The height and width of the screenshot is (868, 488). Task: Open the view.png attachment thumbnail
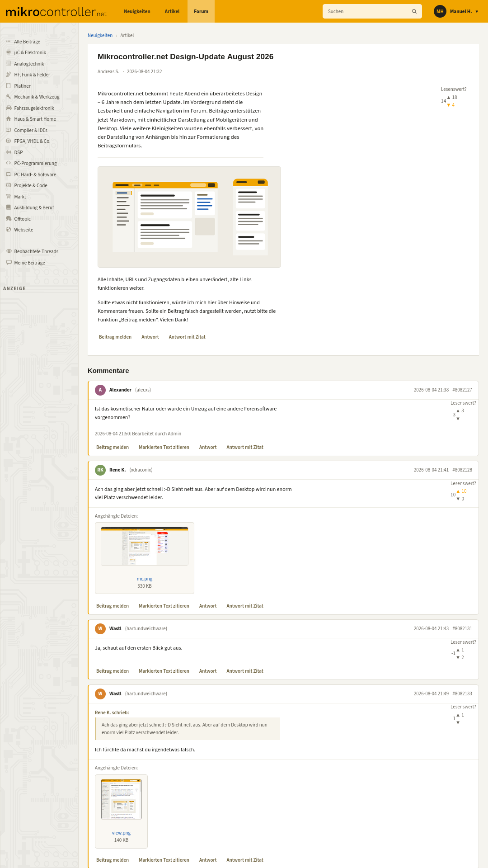point(121,799)
